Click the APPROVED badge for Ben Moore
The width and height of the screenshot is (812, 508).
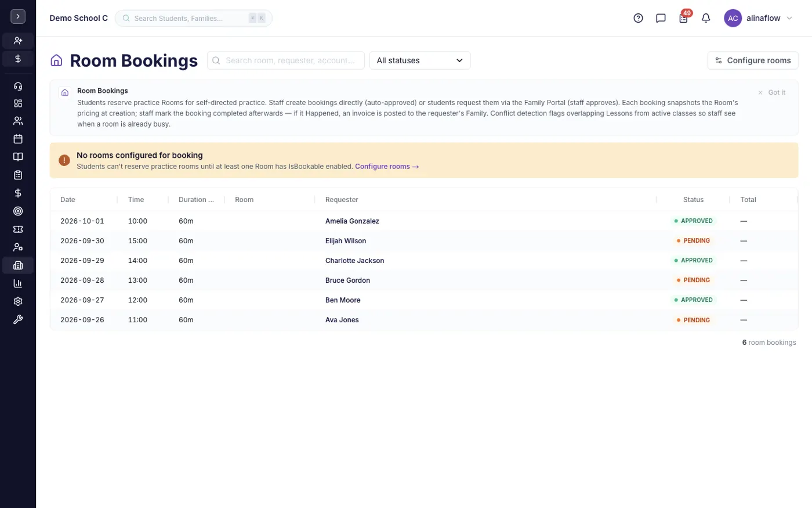tap(693, 300)
